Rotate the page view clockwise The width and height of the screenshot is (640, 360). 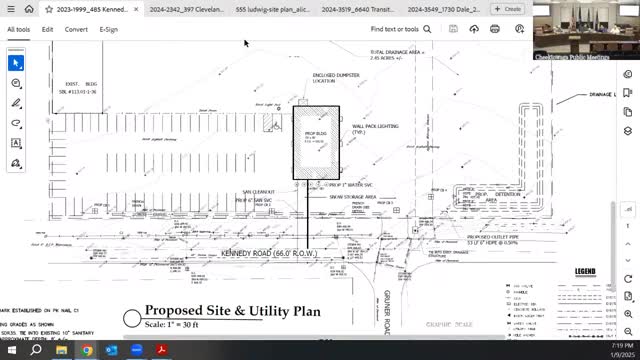click(x=628, y=279)
